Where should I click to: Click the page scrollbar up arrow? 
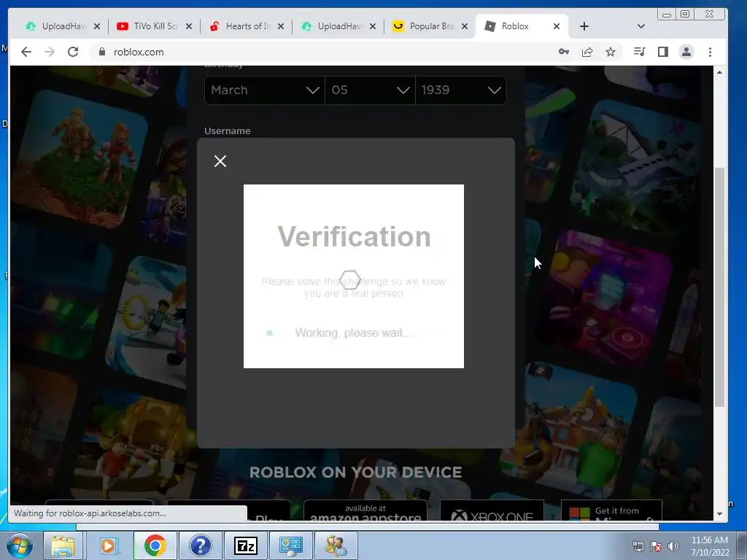coord(719,72)
